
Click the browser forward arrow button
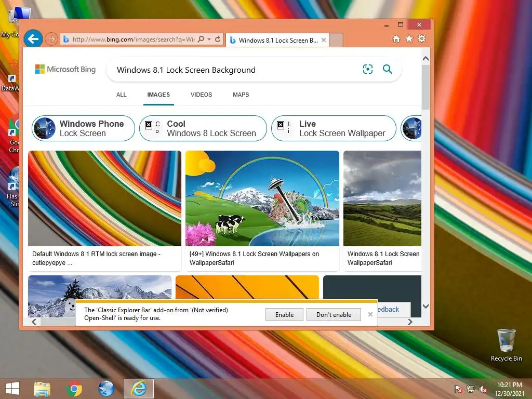coord(51,39)
